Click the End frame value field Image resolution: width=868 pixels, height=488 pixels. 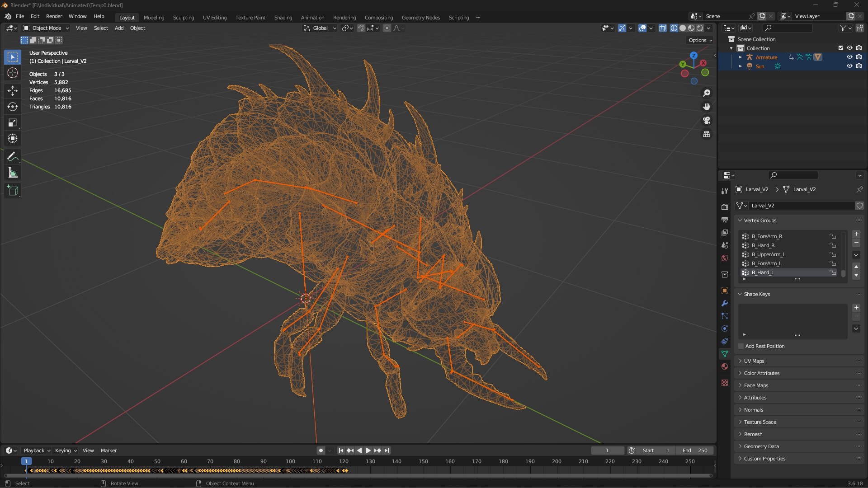pyautogui.click(x=695, y=450)
